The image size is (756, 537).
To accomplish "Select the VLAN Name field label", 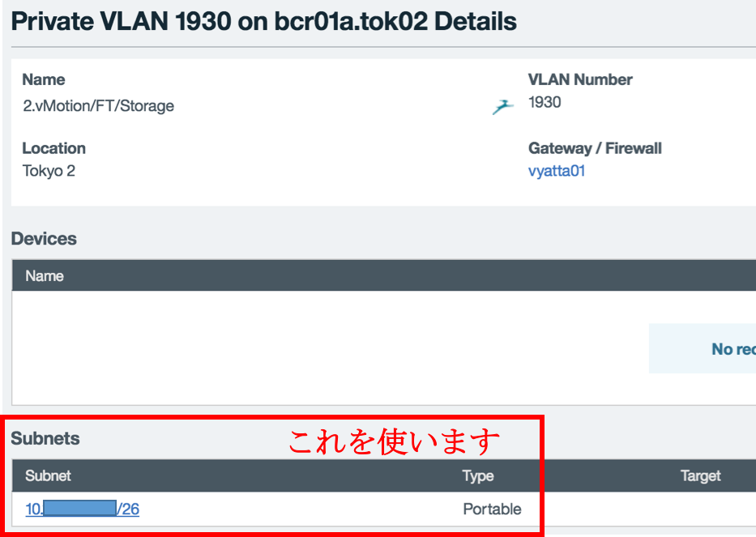I will (43, 79).
